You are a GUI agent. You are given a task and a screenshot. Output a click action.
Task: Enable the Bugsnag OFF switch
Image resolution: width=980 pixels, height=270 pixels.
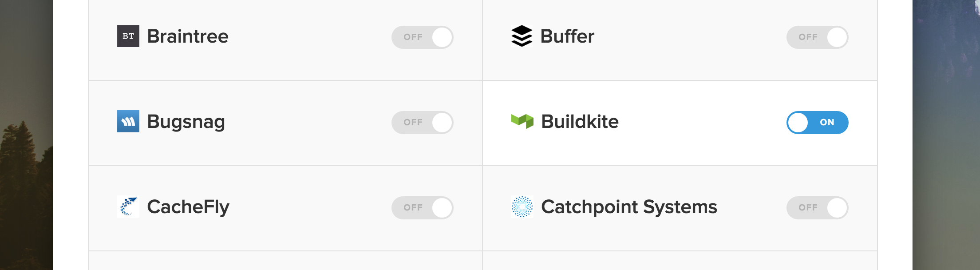click(x=423, y=122)
